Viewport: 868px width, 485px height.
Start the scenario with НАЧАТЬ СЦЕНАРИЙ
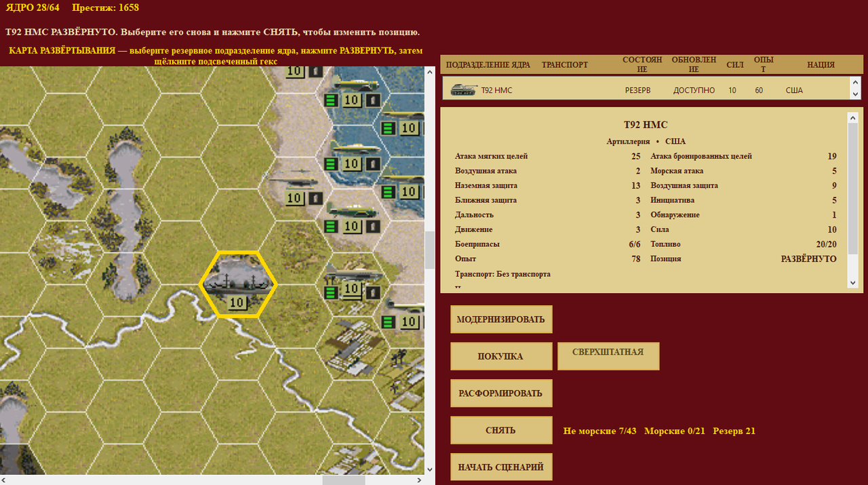tap(501, 467)
